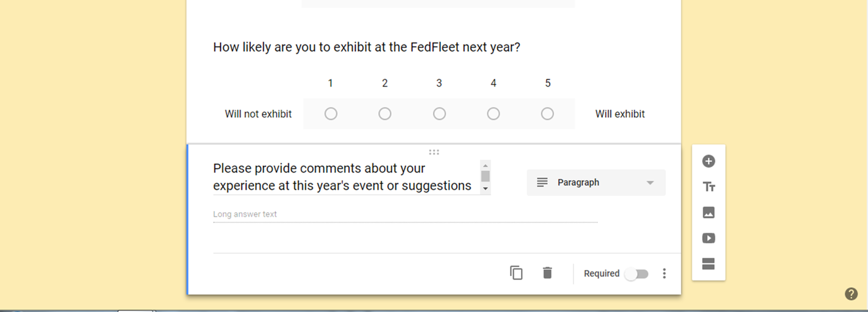Add a video using the sidebar icon

pyautogui.click(x=708, y=238)
